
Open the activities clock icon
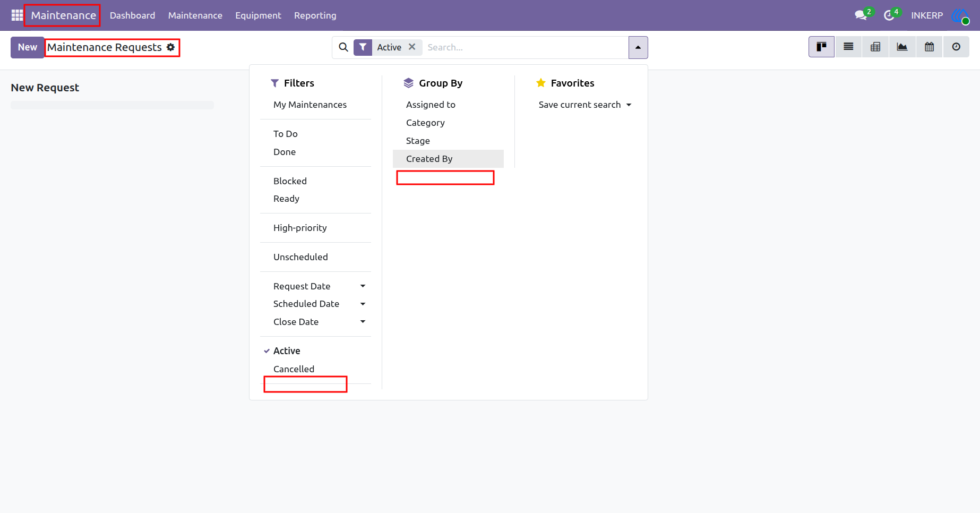[x=889, y=15]
